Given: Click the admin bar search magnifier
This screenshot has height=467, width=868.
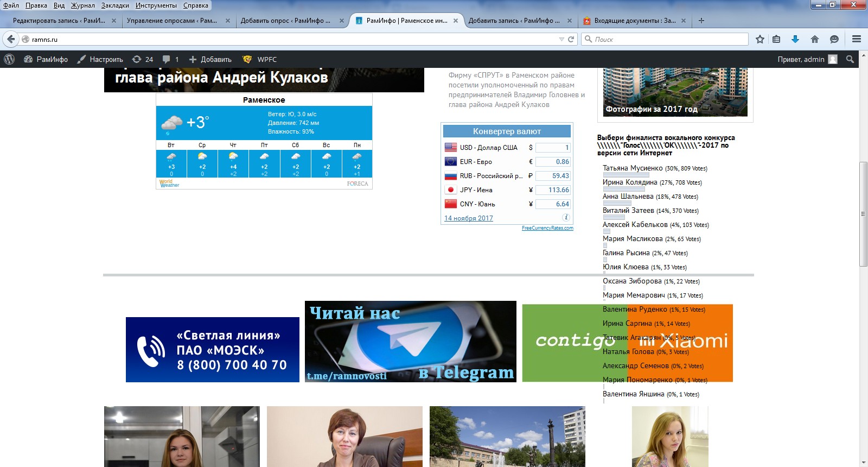Looking at the screenshot, I should pyautogui.click(x=850, y=59).
